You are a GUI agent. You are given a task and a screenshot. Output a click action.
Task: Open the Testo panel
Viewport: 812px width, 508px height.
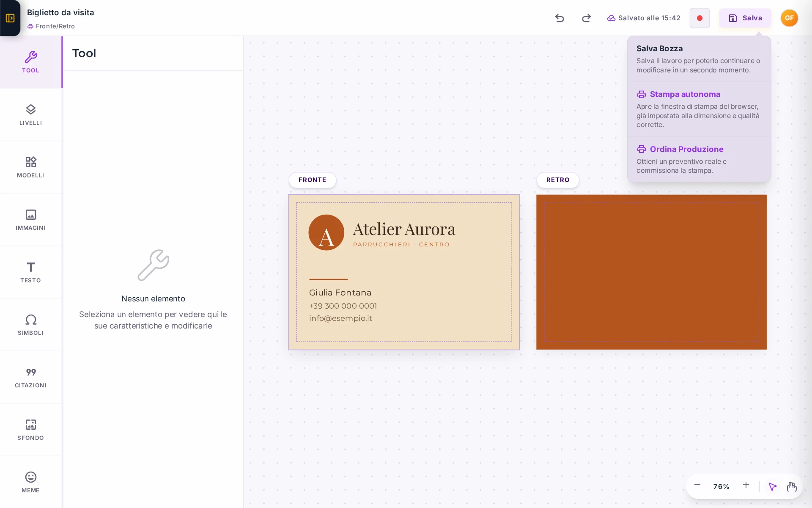coord(31,272)
